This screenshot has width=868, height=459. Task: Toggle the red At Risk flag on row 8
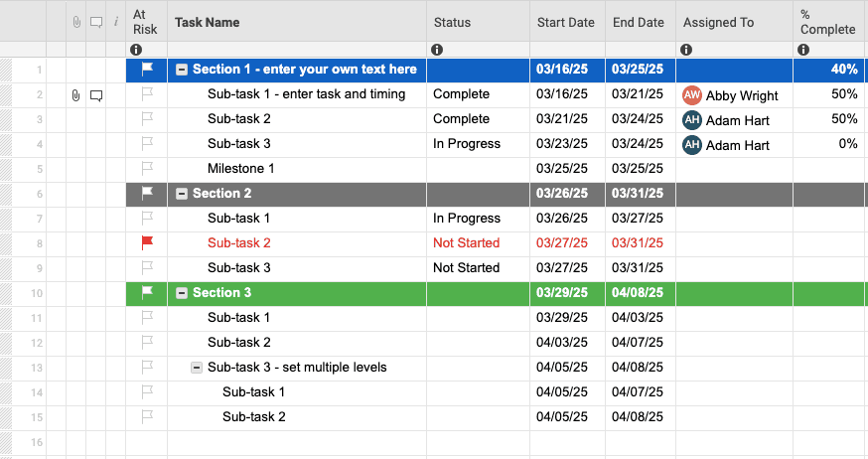147,242
